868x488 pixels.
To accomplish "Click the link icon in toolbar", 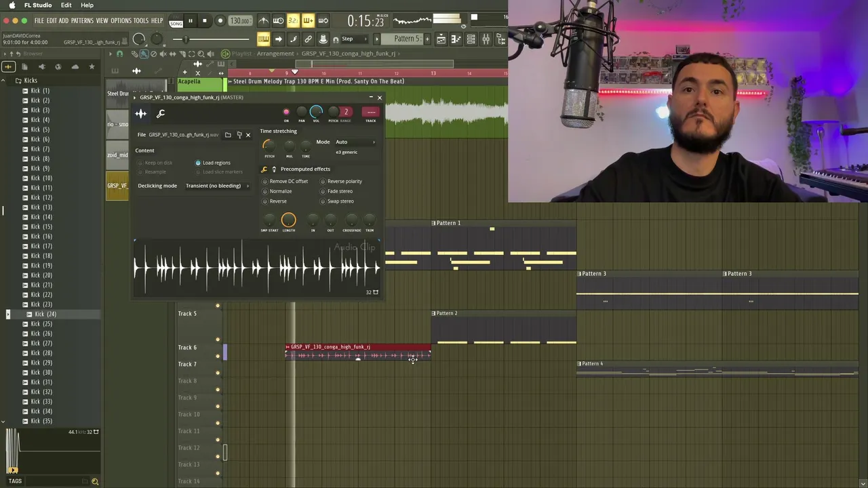I will click(x=308, y=39).
